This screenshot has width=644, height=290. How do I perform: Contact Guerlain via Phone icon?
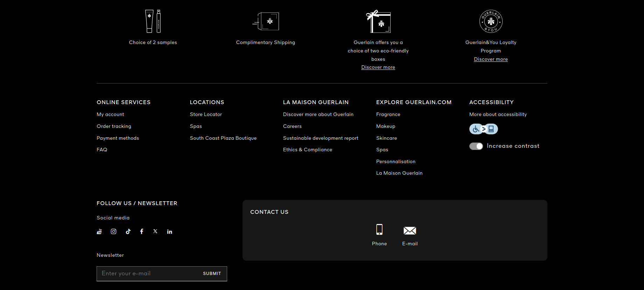[379, 230]
